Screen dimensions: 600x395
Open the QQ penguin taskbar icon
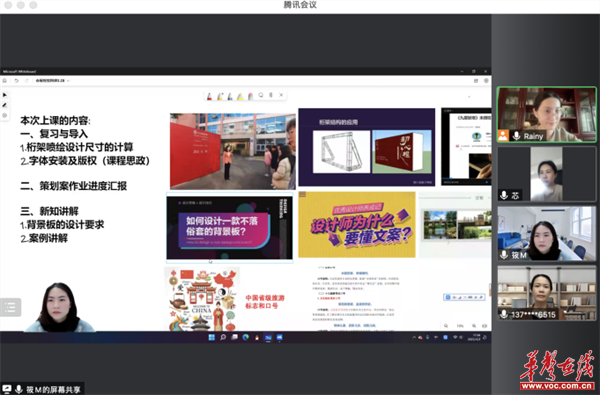pyautogui.click(x=257, y=337)
